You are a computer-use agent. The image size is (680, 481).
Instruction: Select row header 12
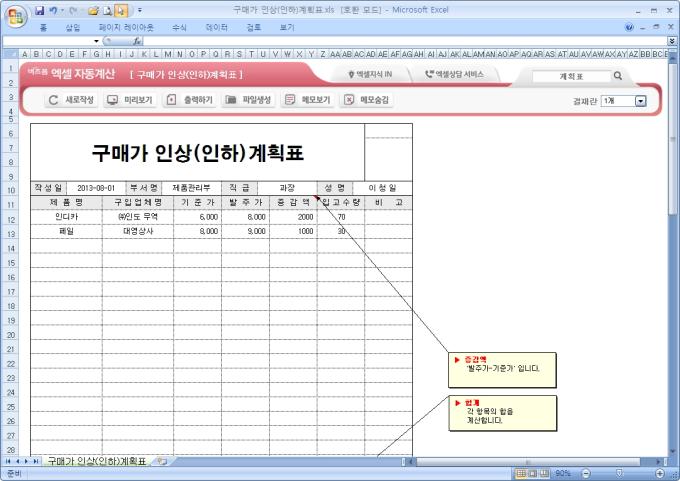pos(10,220)
